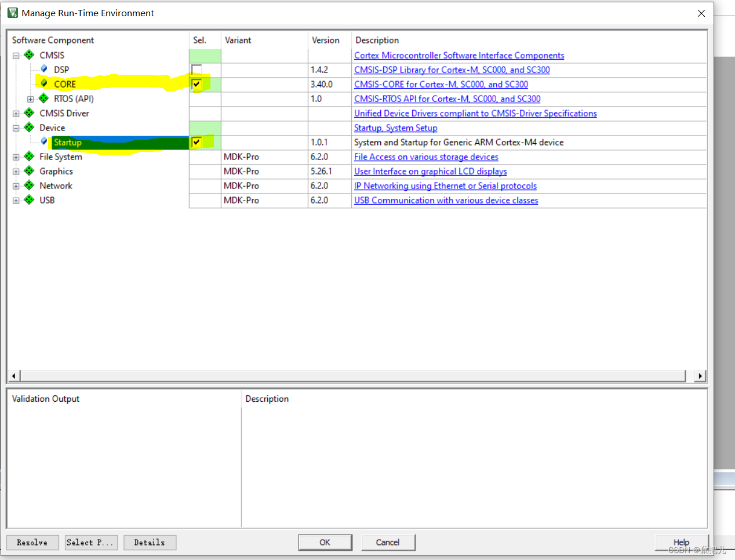Click the Keil icon in the title bar
The height and width of the screenshot is (560, 735).
[x=12, y=13]
